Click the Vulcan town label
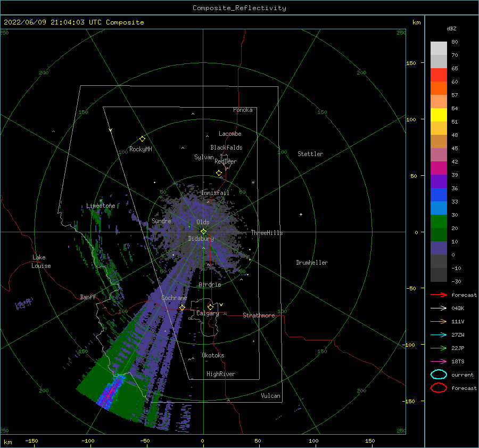This screenshot has height=448, width=479. point(271,396)
